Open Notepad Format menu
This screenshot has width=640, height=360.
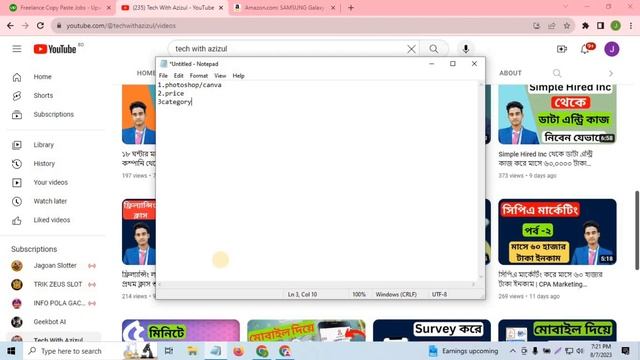[199, 76]
